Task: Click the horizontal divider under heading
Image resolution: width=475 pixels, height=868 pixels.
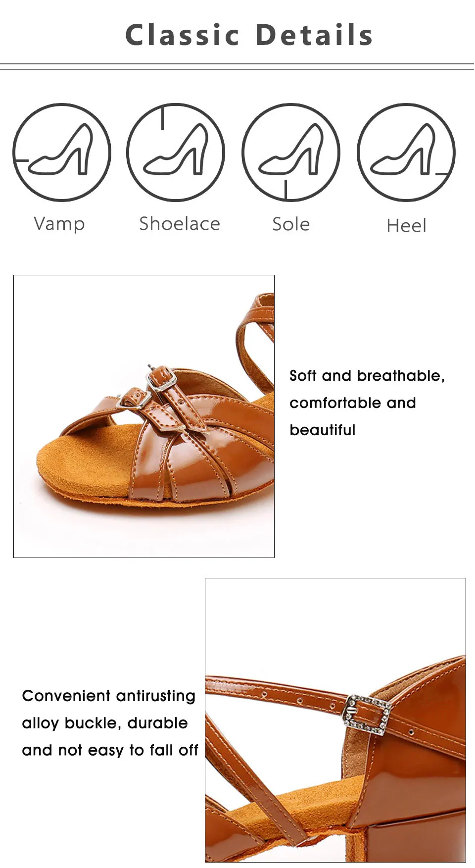Action: click(237, 66)
